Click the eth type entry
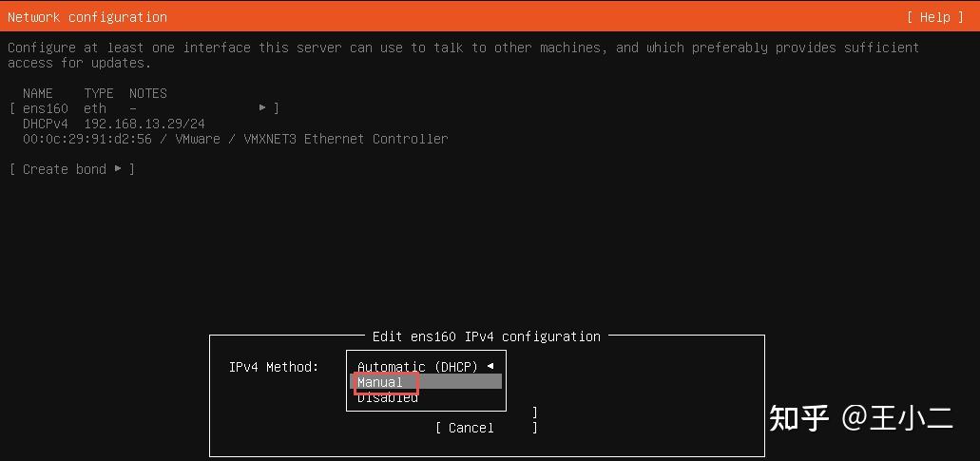Screen dimensions: 980x461 click(x=95, y=108)
